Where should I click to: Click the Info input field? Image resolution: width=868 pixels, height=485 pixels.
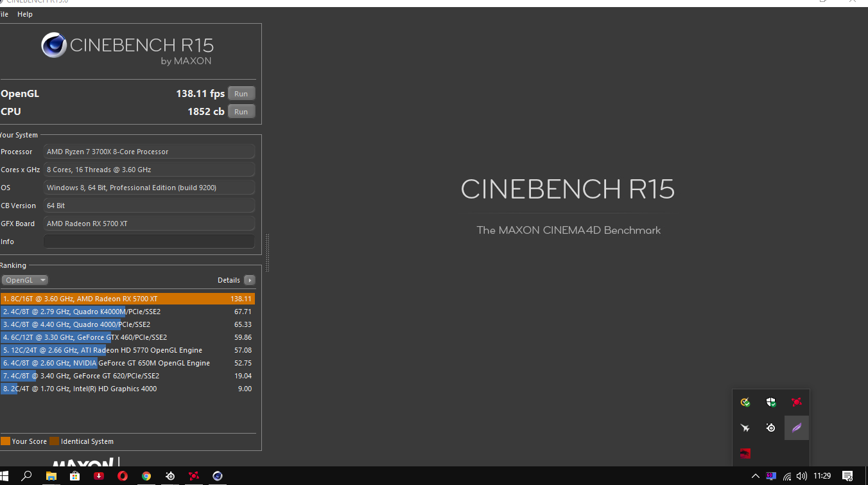tap(149, 242)
